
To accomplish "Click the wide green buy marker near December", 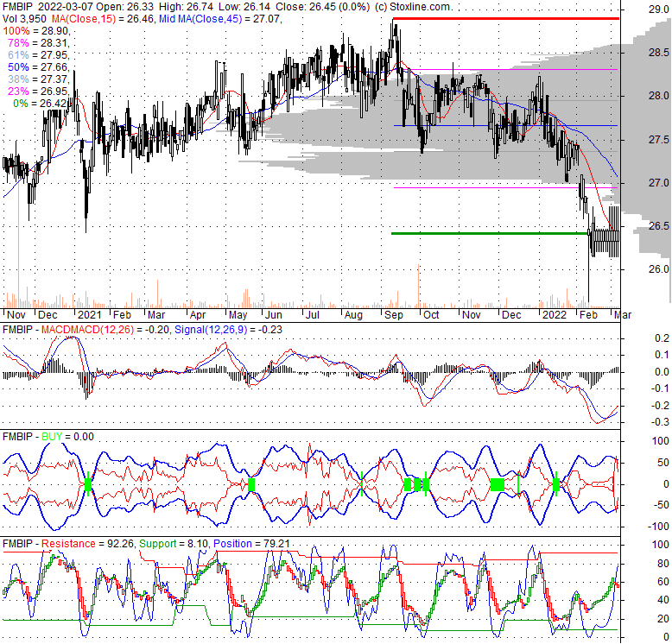I will click(x=498, y=484).
